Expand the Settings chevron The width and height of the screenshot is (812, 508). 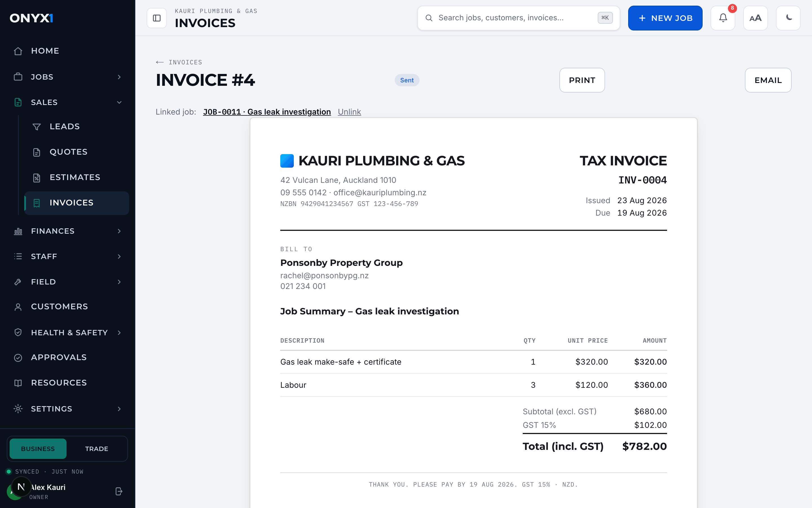click(x=119, y=409)
